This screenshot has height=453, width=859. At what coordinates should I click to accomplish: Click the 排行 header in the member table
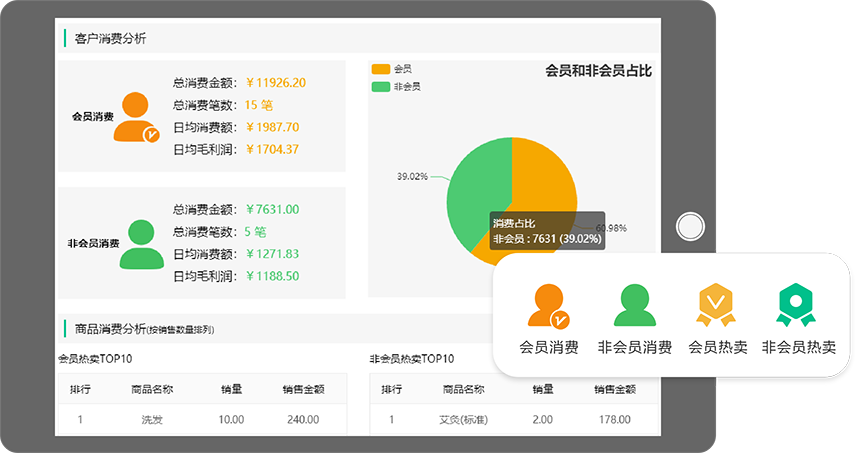pyautogui.click(x=81, y=389)
